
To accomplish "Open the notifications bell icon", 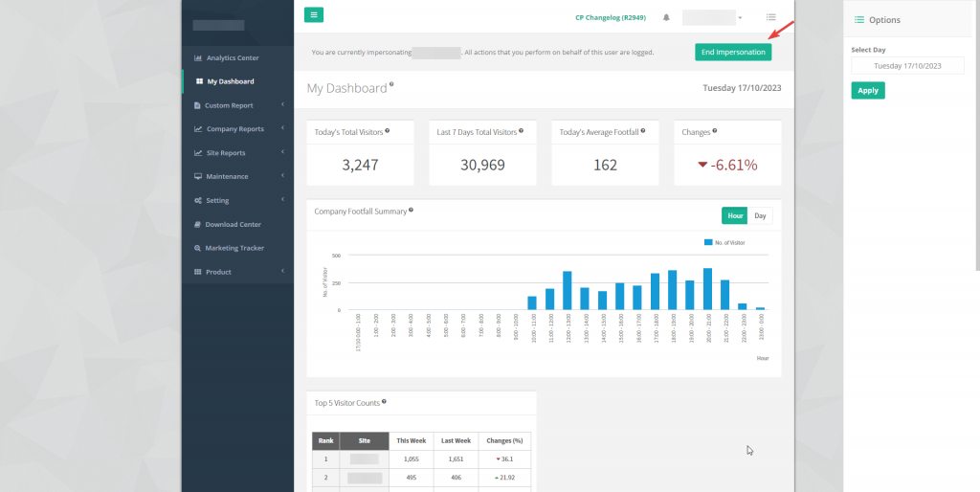I will coord(666,17).
